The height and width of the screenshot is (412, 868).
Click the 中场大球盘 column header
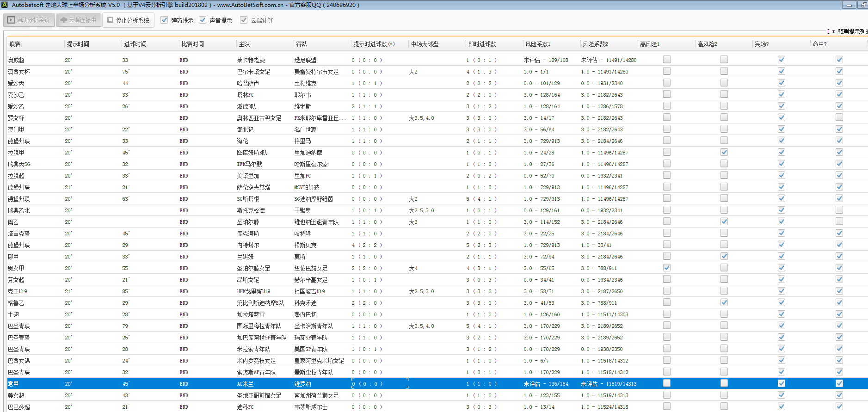(x=425, y=44)
